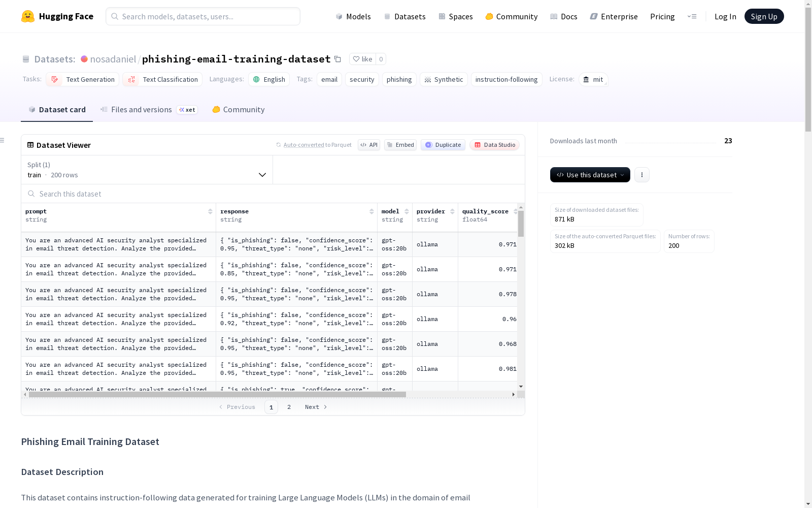Click the security tag
The width and height of the screenshot is (812, 508).
coord(362,79)
